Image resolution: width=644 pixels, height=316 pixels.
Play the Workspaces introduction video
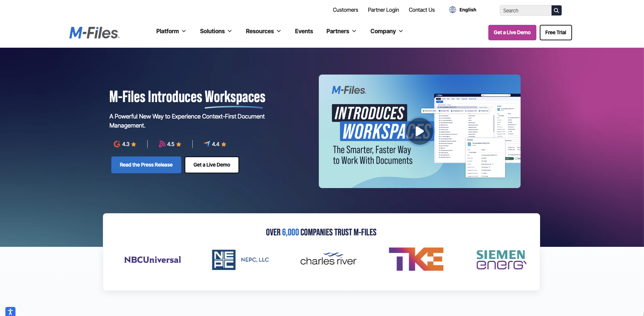pos(419,131)
